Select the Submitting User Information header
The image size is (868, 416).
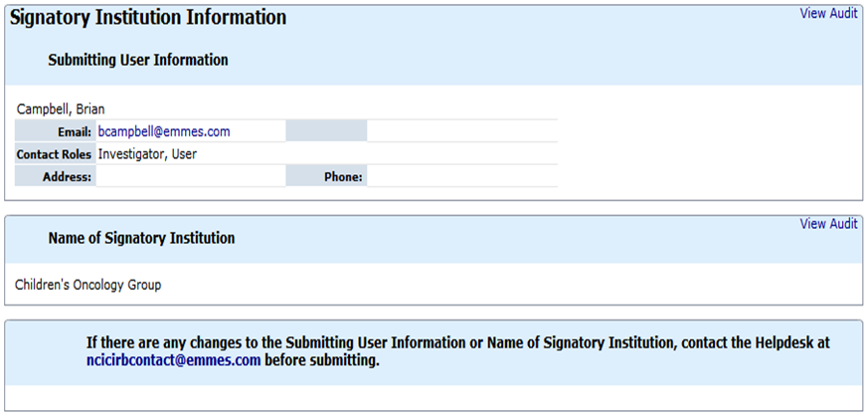tap(138, 61)
